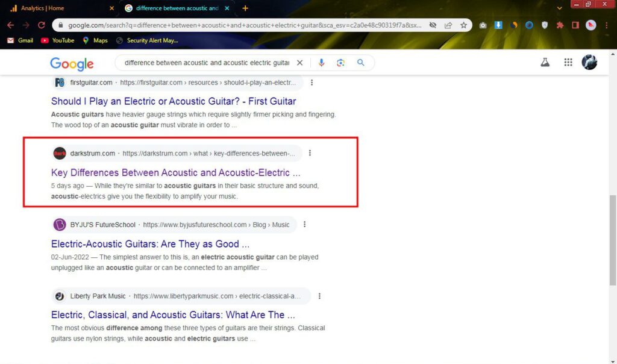Open 'Electric-Acoustic Guitars: Are They as Good' result
617x364 pixels.
[150, 243]
